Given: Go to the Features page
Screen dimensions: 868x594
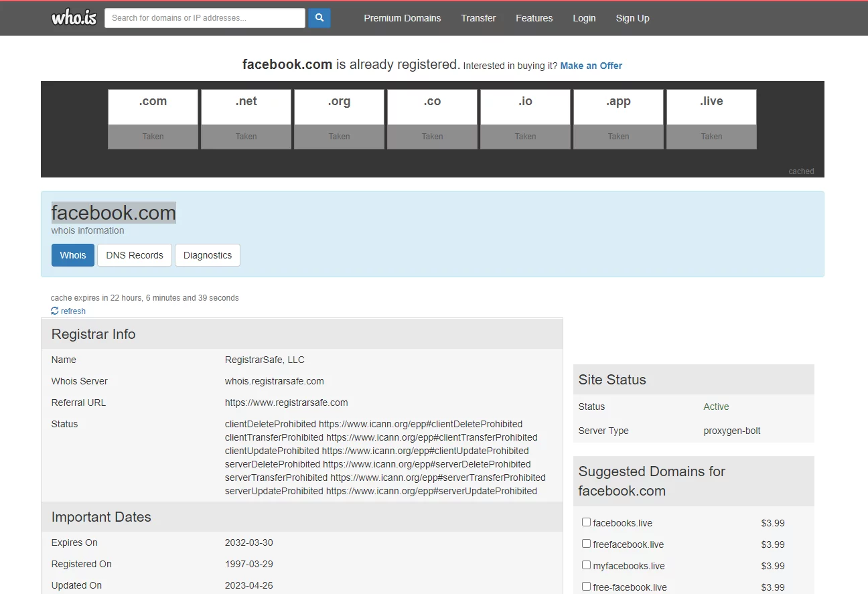Looking at the screenshot, I should point(534,18).
